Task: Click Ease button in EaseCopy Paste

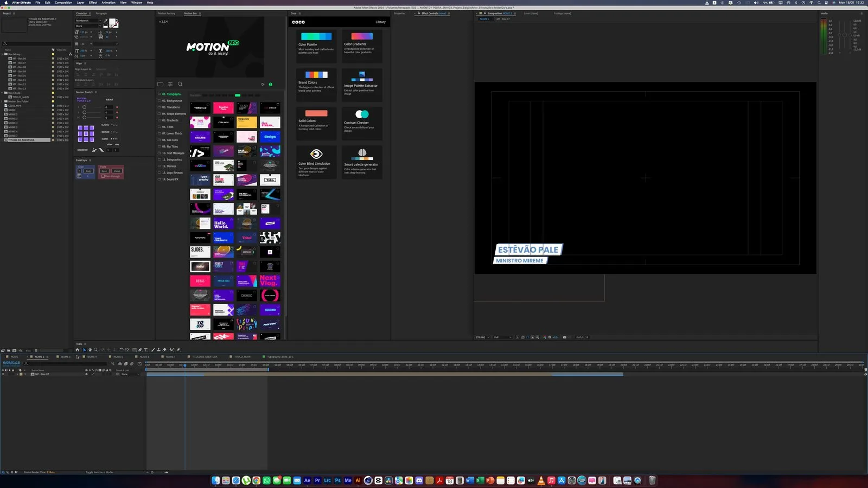Action: [x=104, y=171]
